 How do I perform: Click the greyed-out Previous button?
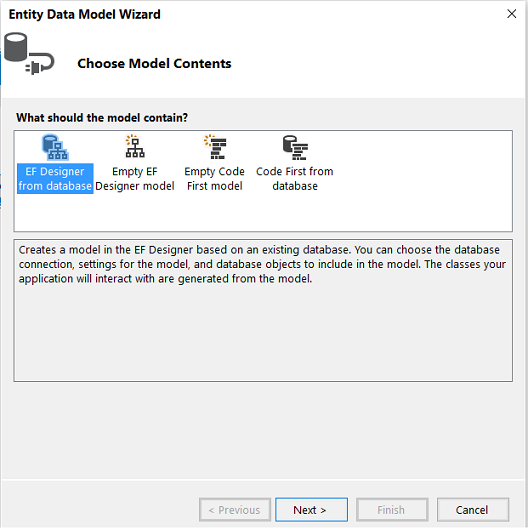coord(235,509)
